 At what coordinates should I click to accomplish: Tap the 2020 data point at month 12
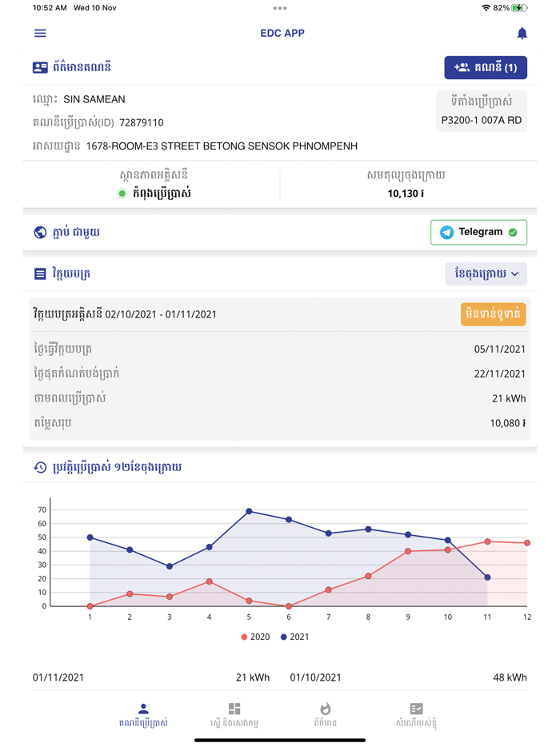(526, 543)
